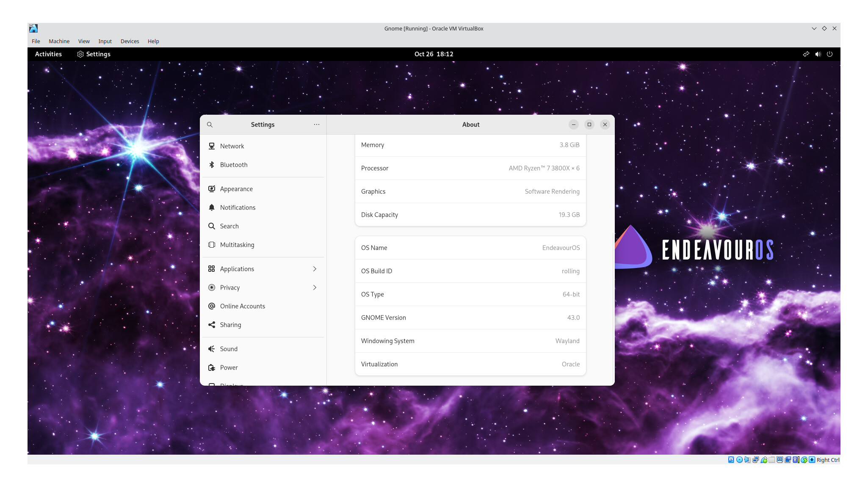
Task: Click the VirtualBox recording status icon
Action: 788,460
